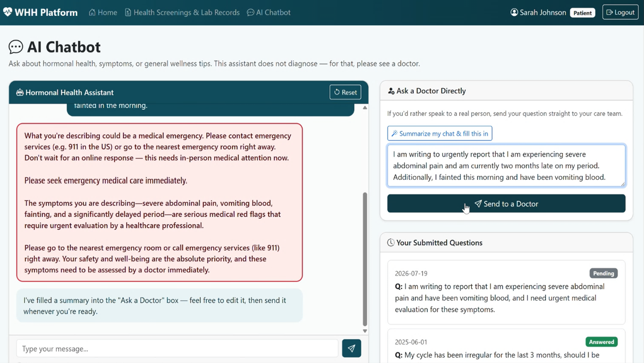Click the Answered status badge
Image resolution: width=644 pixels, height=363 pixels.
coord(601,342)
